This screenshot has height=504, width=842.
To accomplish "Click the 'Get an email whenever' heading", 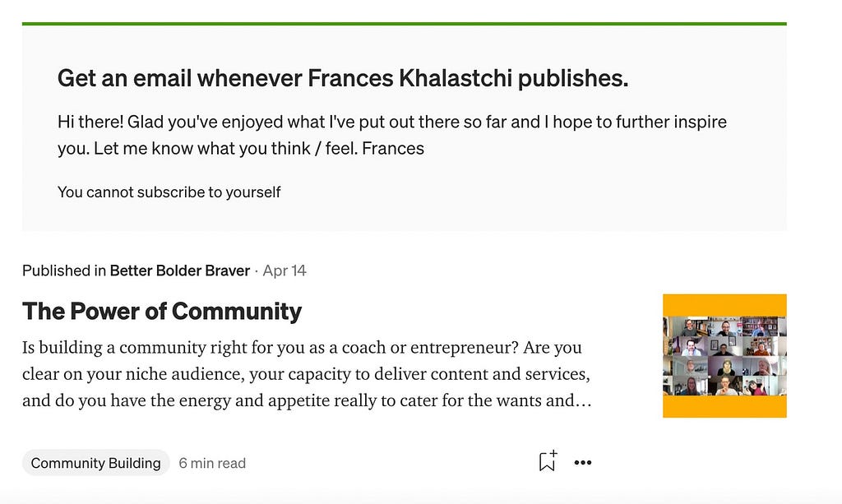I will click(343, 78).
